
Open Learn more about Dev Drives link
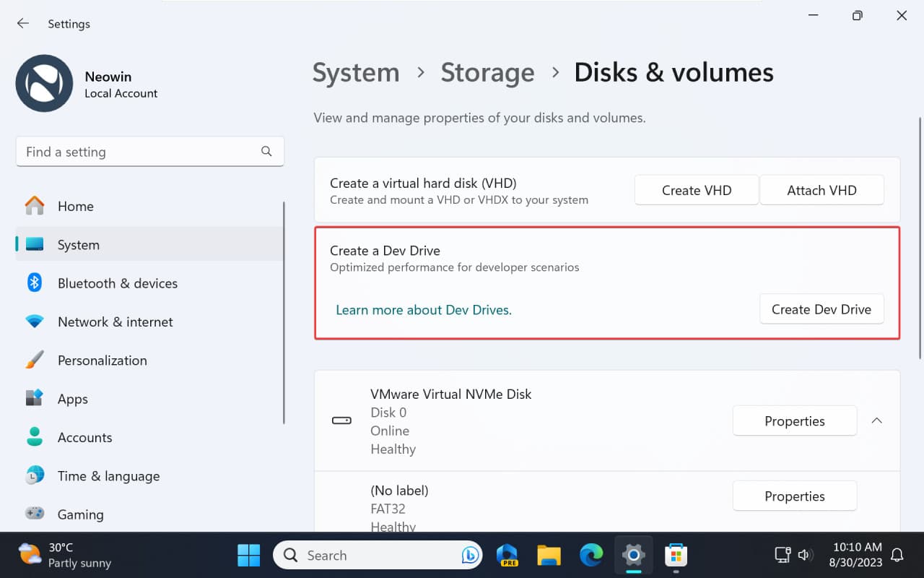(424, 309)
